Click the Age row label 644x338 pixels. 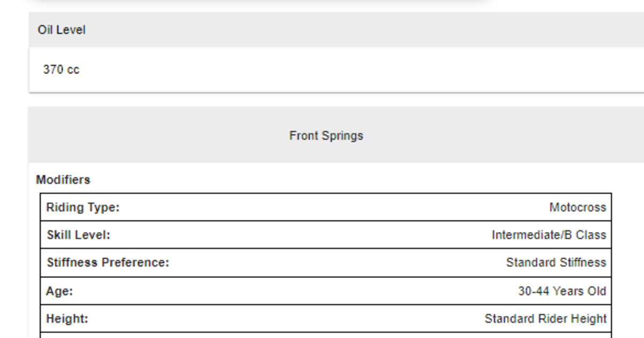[x=60, y=291]
